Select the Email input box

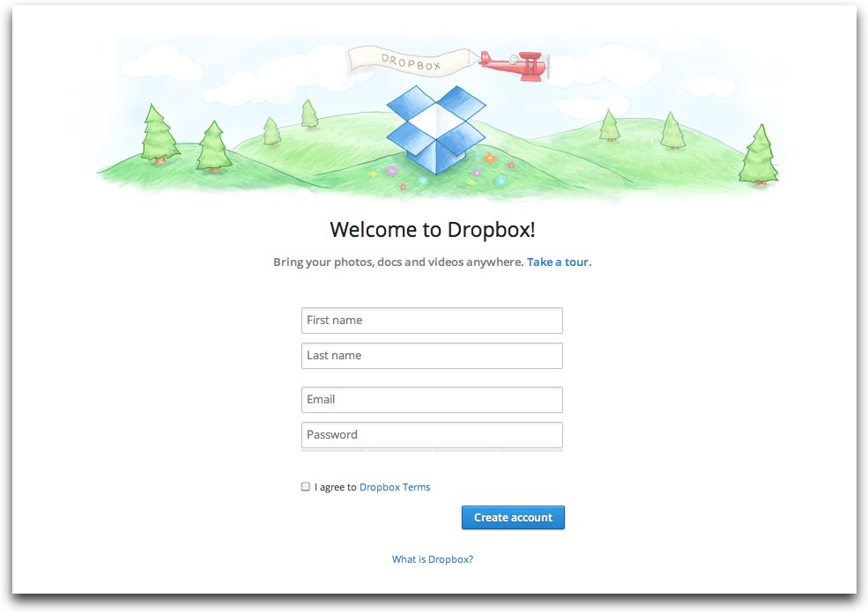(x=432, y=400)
